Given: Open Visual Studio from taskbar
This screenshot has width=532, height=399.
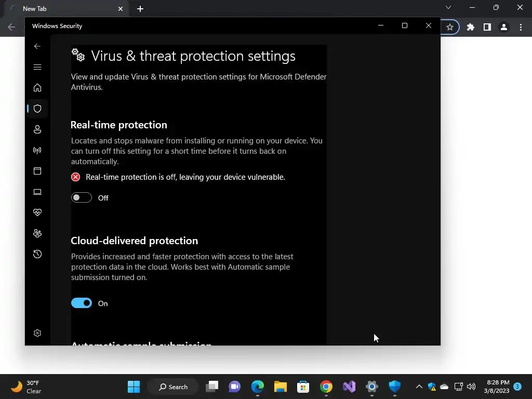Looking at the screenshot, I should [x=349, y=387].
